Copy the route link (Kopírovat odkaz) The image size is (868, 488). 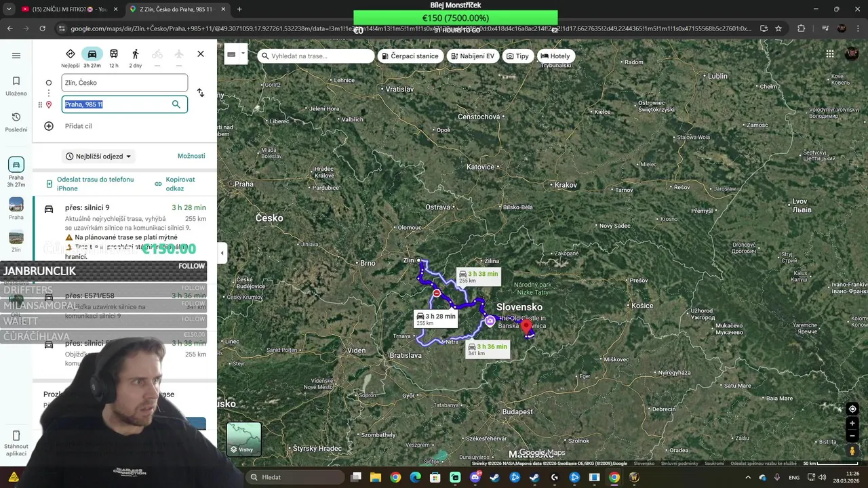176,184
